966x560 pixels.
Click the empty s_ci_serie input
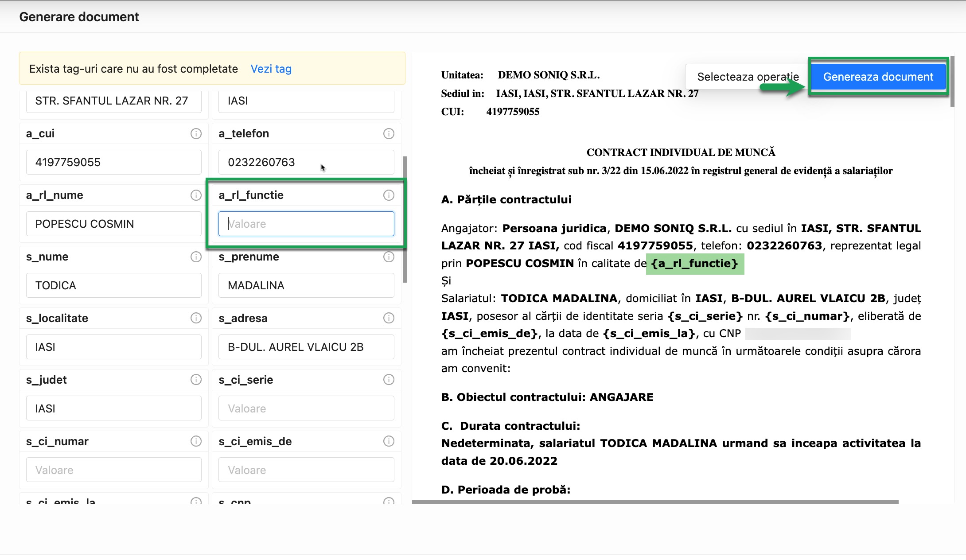point(306,408)
